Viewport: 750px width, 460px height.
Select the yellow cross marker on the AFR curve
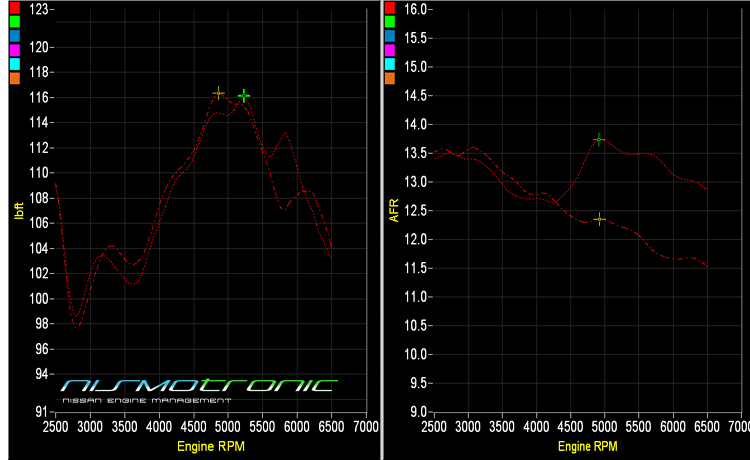[599, 219]
